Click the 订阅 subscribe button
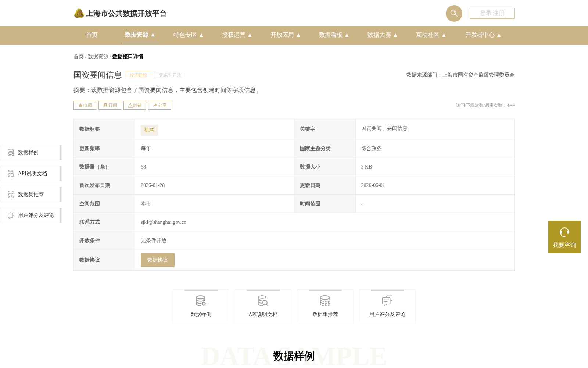The width and height of the screenshot is (588, 368). 110,105
